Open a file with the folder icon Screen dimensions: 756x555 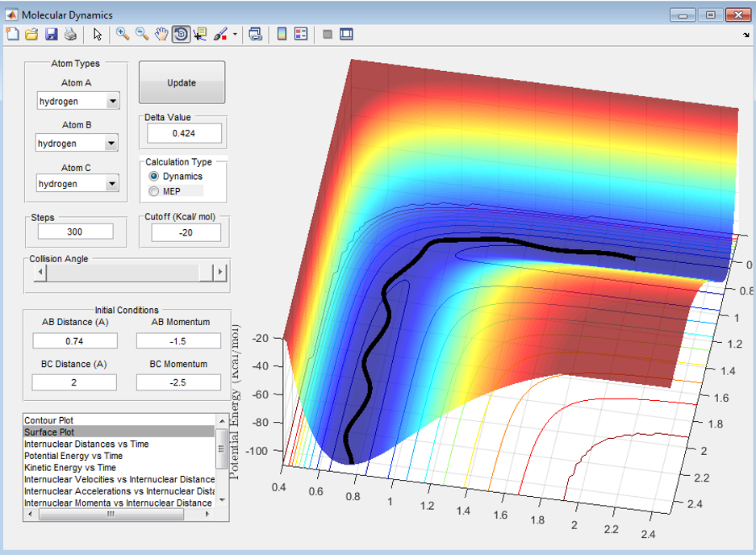click(x=31, y=34)
